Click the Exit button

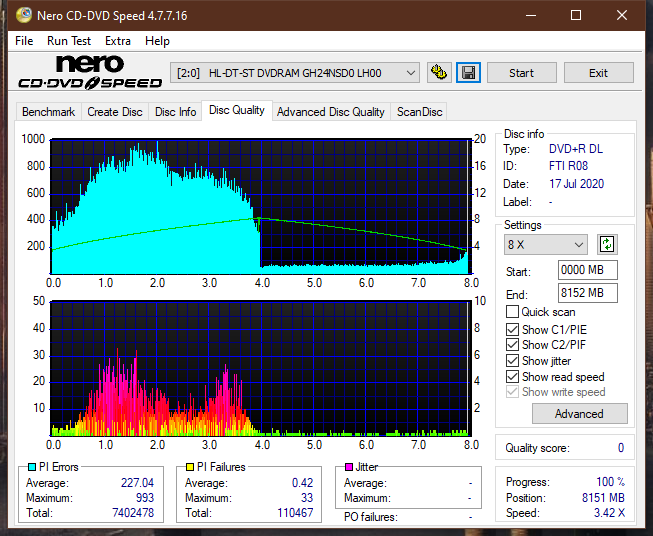click(598, 73)
